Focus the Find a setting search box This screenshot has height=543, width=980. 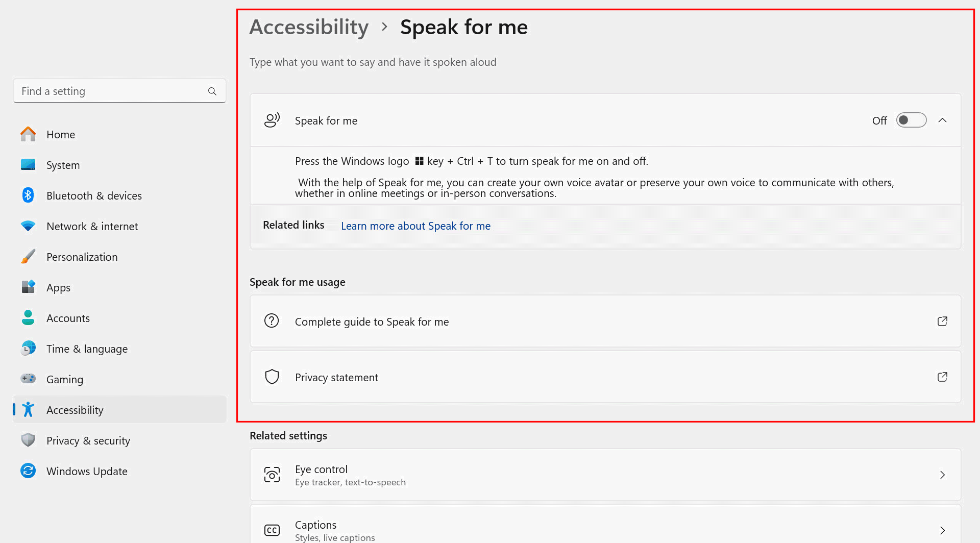(120, 91)
